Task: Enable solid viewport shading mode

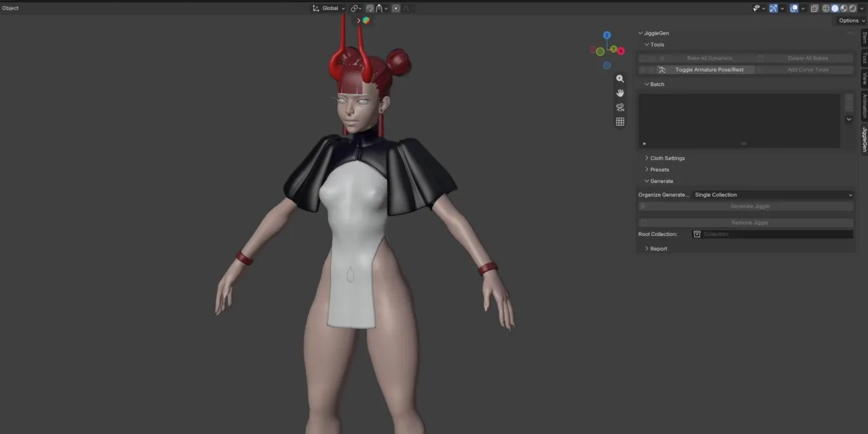Action: [x=835, y=8]
